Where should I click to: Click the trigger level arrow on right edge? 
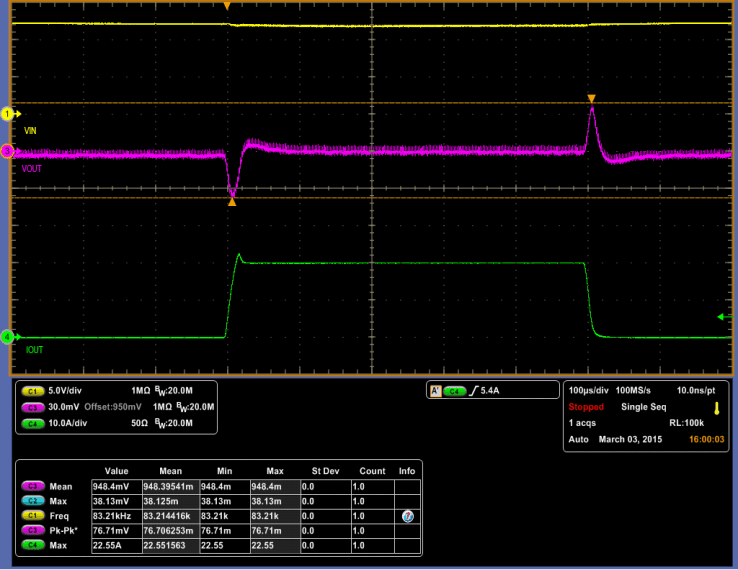click(724, 317)
